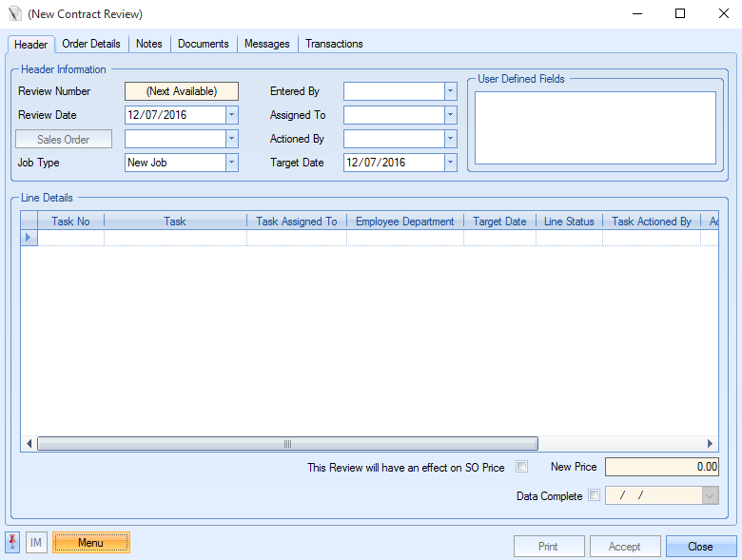
Task: Click the grid row selector arrow
Action: coord(29,238)
